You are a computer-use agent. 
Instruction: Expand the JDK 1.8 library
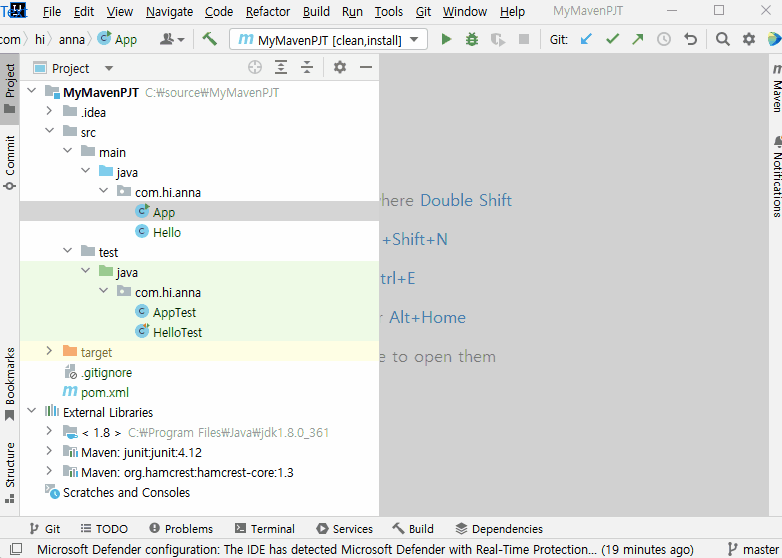49,431
